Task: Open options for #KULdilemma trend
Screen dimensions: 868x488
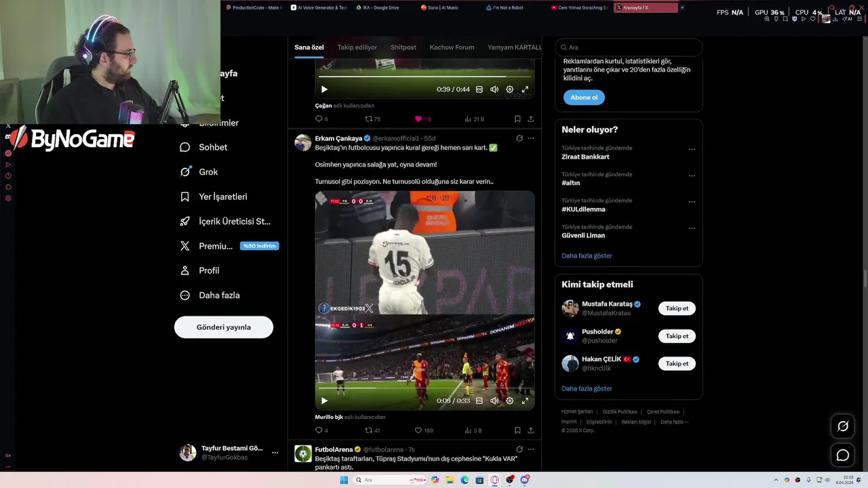Action: point(692,202)
